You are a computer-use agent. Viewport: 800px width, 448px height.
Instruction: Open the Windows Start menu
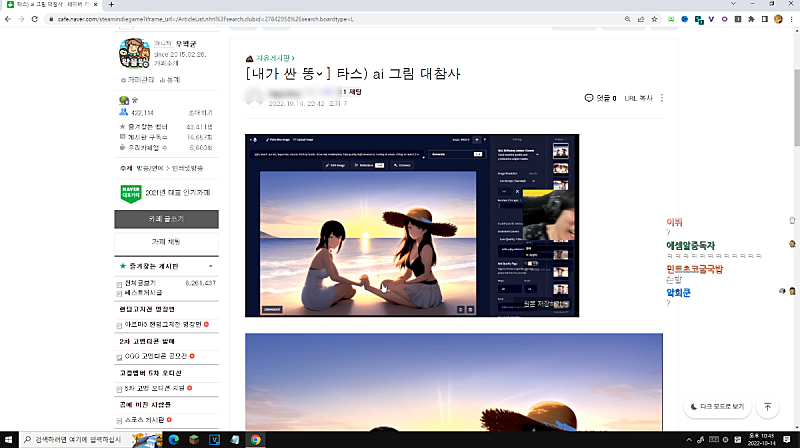(x=9, y=439)
